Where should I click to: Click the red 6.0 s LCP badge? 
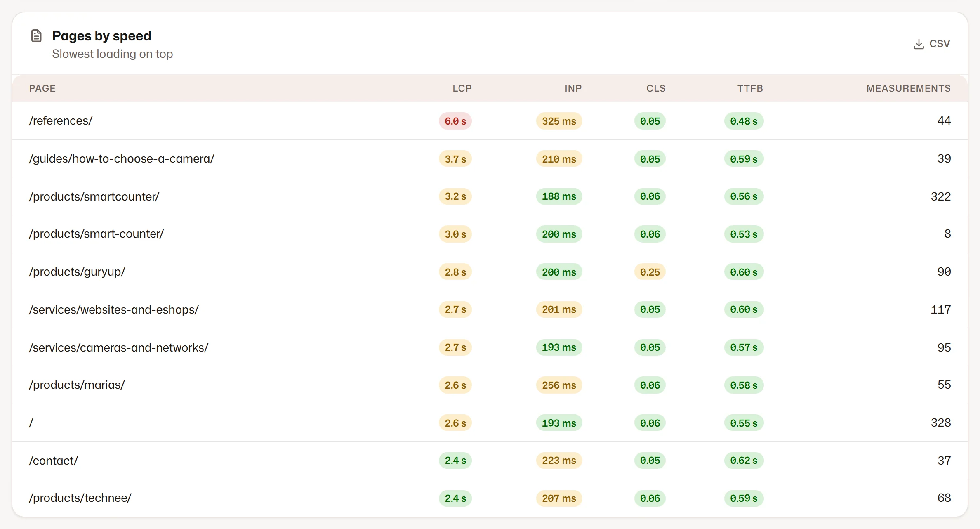[455, 121]
